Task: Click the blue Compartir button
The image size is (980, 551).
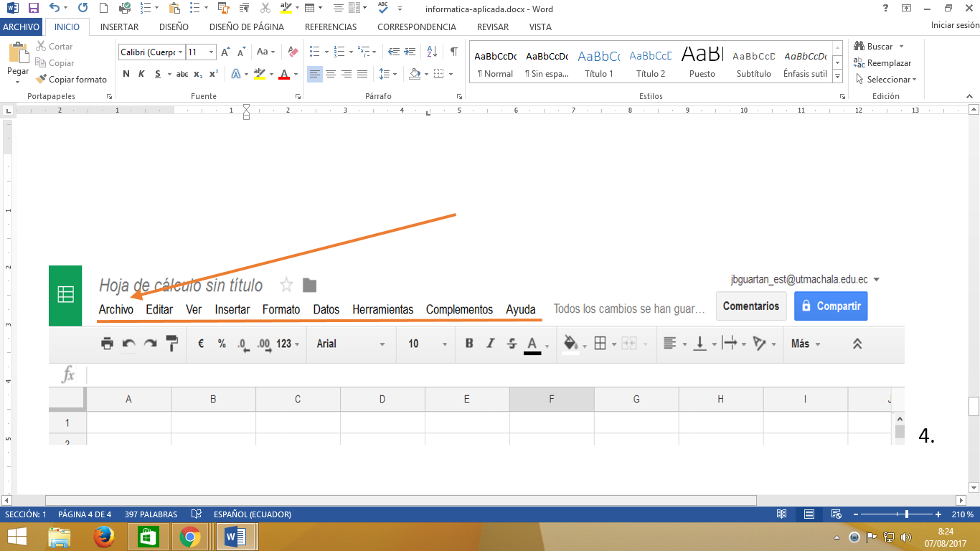Action: (x=830, y=306)
